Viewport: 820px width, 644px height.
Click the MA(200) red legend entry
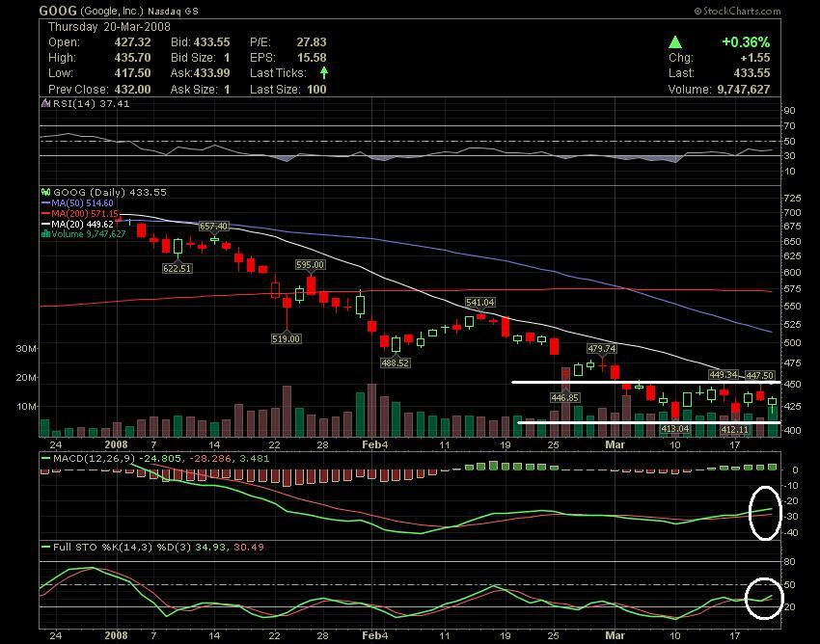[x=80, y=213]
